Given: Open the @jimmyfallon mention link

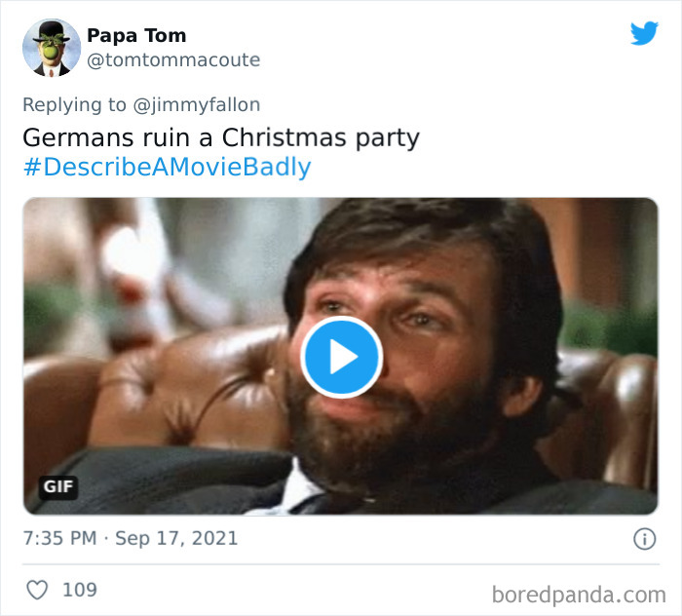Looking at the screenshot, I should coord(198,105).
